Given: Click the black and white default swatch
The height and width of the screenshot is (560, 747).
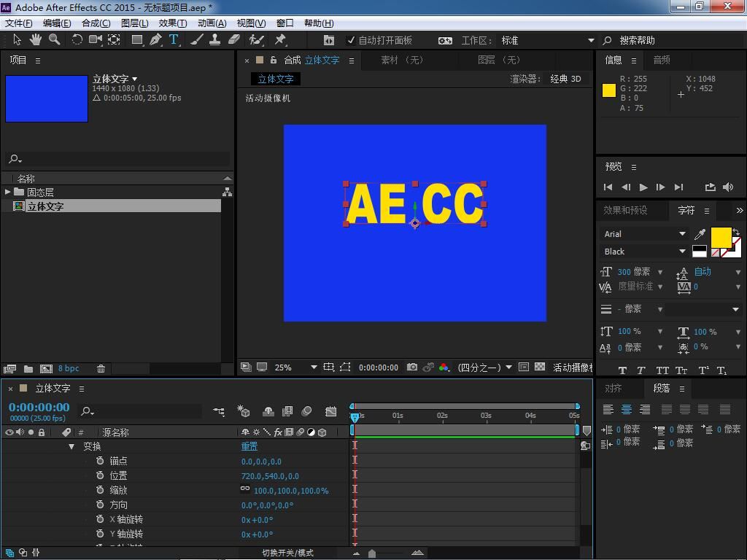Looking at the screenshot, I should [x=700, y=252].
